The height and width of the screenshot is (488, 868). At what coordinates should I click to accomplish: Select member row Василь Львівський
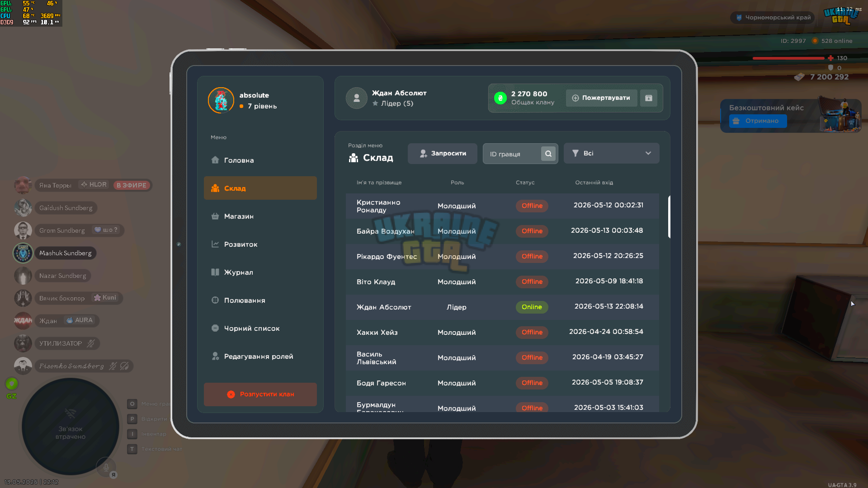502,358
